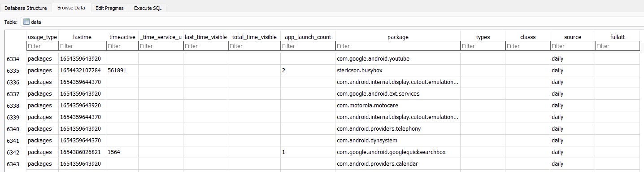Sort by the total_time_visible column header
644x172 pixels.
point(254,37)
